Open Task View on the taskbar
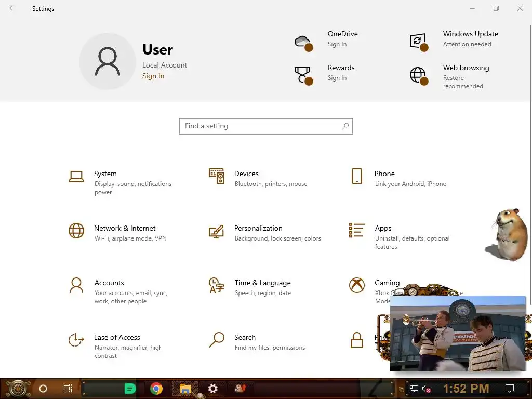The width and height of the screenshot is (532, 399). coord(68,389)
